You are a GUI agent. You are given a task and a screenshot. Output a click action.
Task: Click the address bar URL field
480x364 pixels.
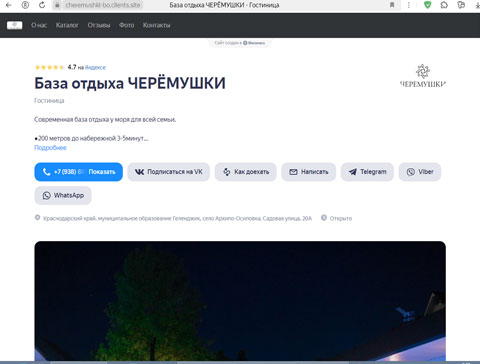pos(103,5)
